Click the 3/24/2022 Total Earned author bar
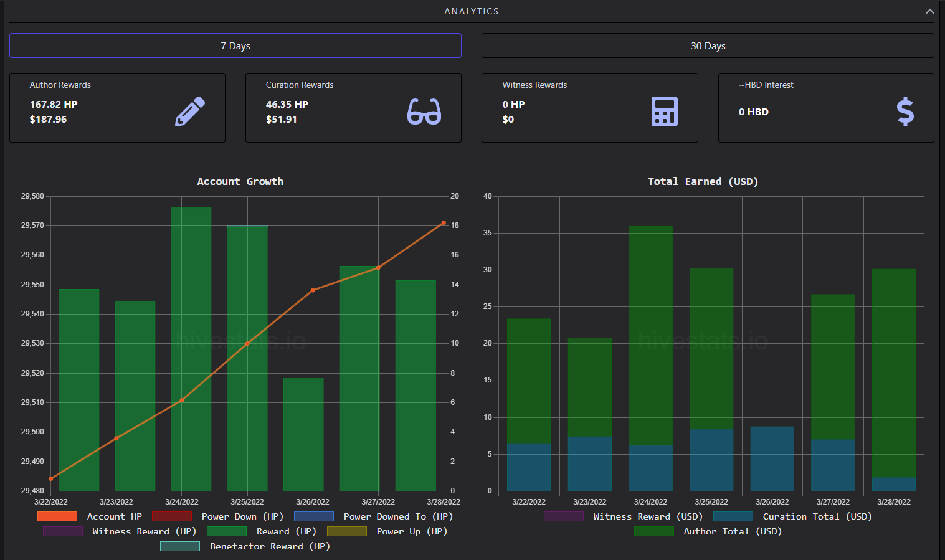 click(650, 336)
